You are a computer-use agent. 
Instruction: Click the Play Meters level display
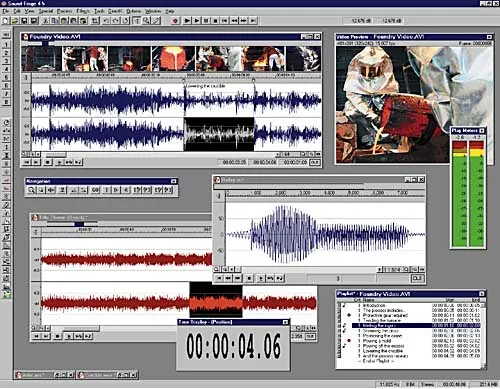(x=468, y=193)
